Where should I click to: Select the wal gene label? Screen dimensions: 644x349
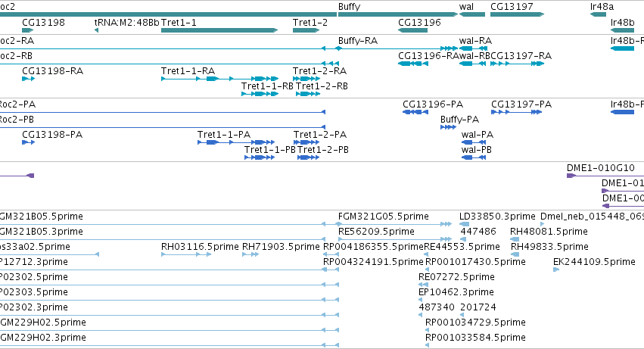click(466, 7)
